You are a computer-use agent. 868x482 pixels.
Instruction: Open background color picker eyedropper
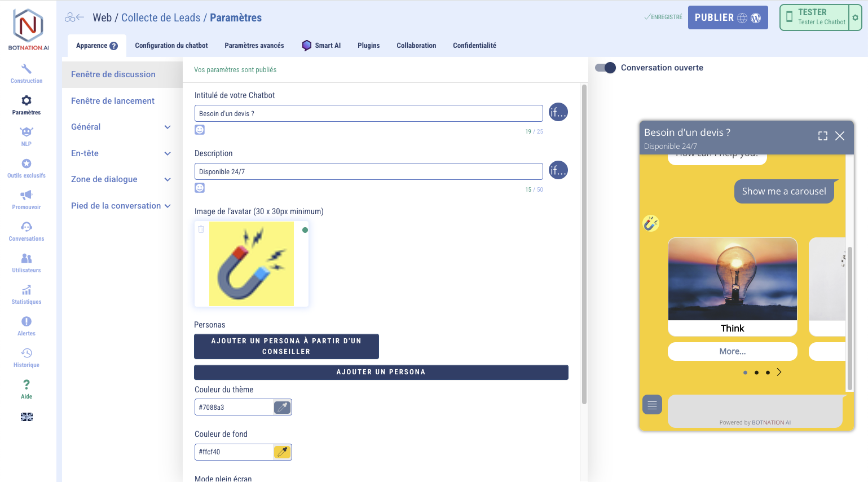pos(283,452)
